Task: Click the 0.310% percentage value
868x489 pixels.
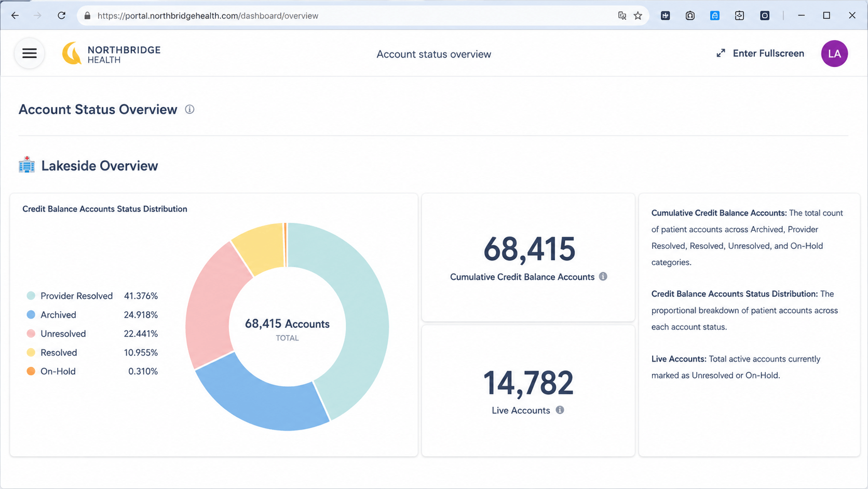Action: pyautogui.click(x=143, y=371)
